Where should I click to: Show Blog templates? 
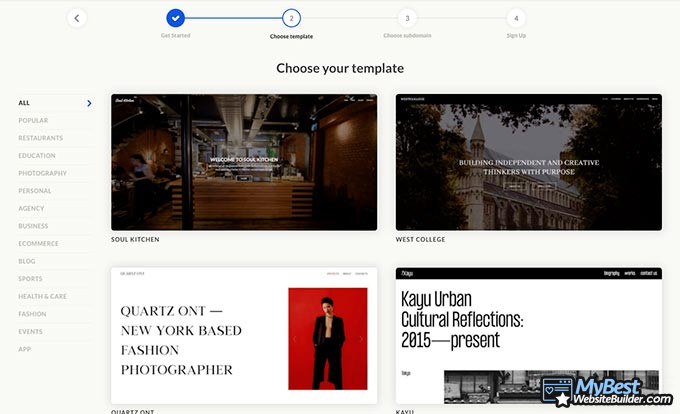tap(26, 261)
